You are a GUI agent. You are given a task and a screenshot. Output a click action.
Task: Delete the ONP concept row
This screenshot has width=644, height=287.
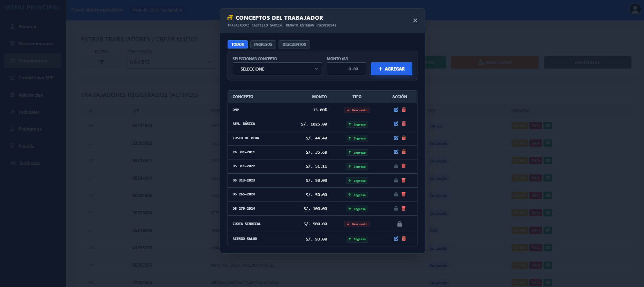click(x=404, y=110)
